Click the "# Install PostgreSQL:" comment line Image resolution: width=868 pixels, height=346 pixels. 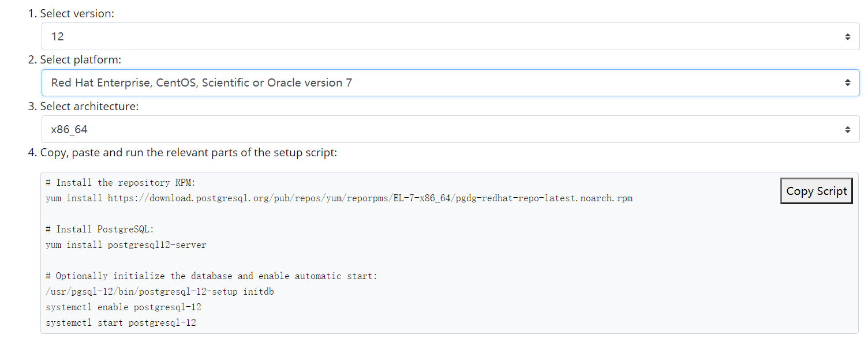click(x=100, y=230)
